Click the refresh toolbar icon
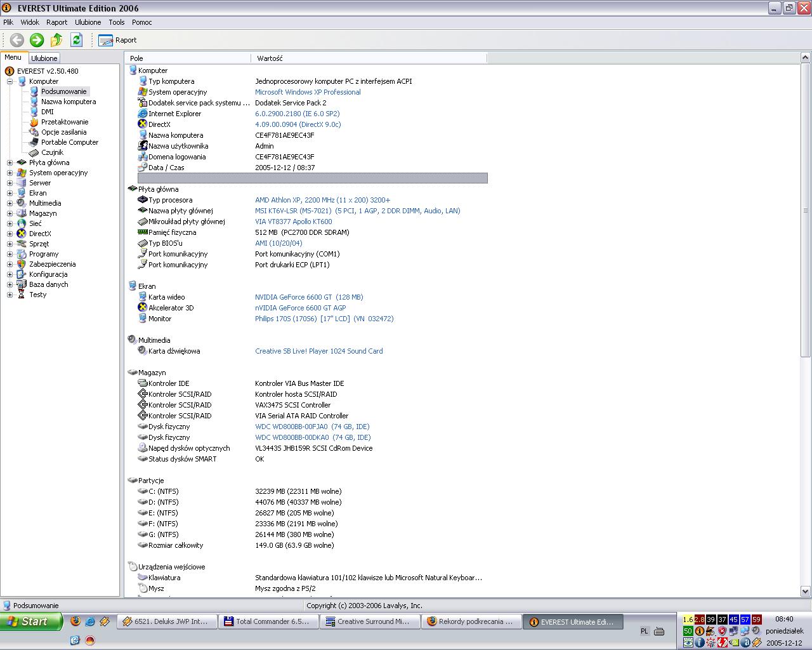Image resolution: width=812 pixels, height=650 pixels. click(76, 40)
